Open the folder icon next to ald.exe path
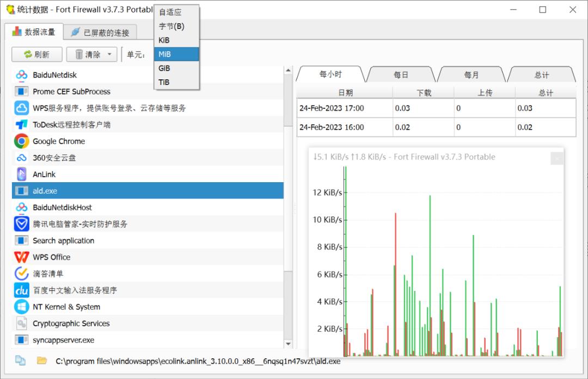 [41, 361]
